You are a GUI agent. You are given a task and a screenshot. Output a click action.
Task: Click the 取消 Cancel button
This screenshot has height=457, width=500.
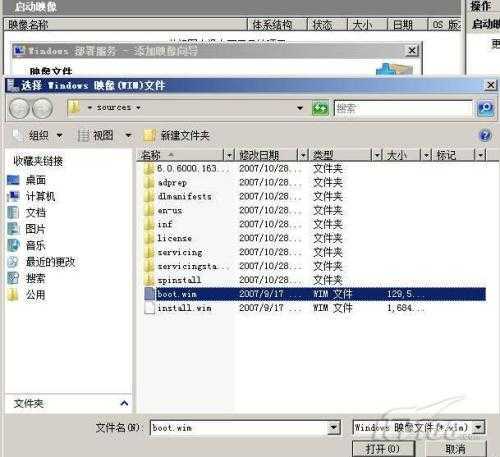[455, 449]
